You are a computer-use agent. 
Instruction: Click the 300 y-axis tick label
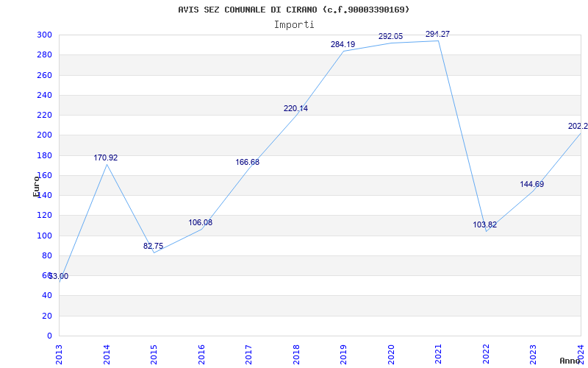pos(44,35)
